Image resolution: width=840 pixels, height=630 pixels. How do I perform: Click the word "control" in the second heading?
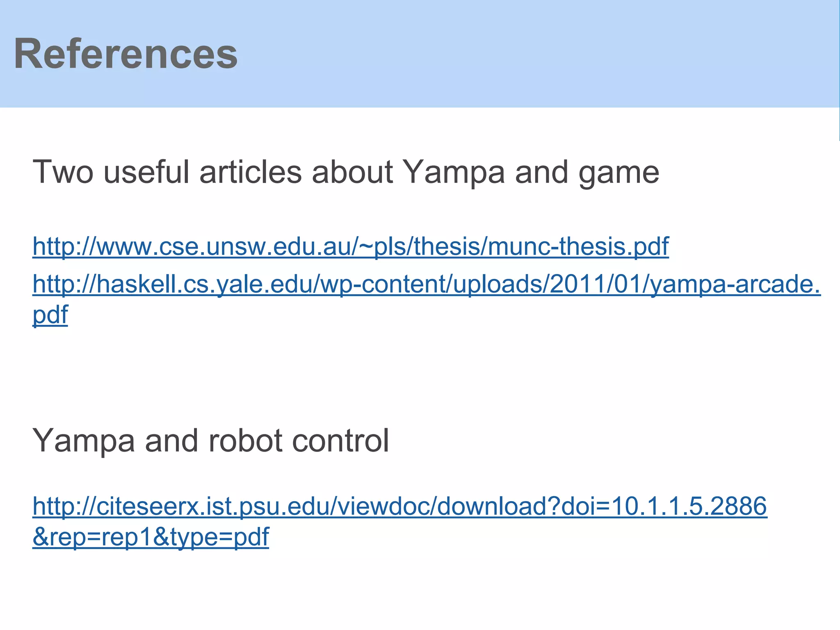coord(340,441)
